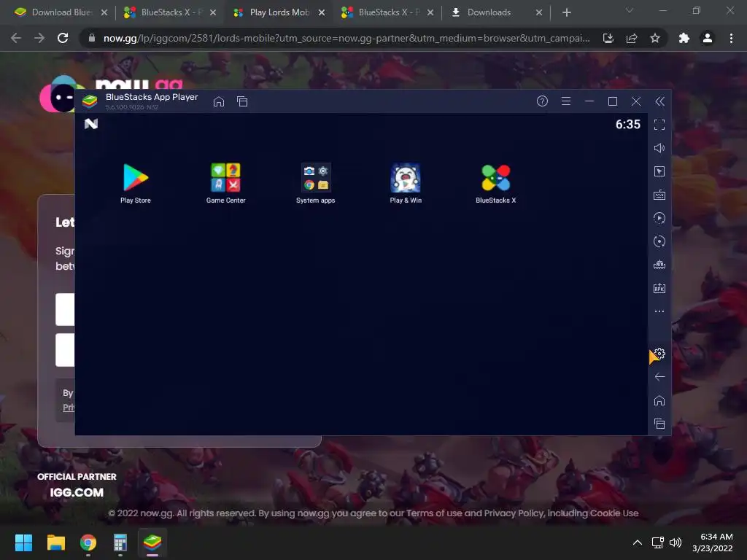
Task: Open BlueStacks settings gear
Action: coord(659,354)
